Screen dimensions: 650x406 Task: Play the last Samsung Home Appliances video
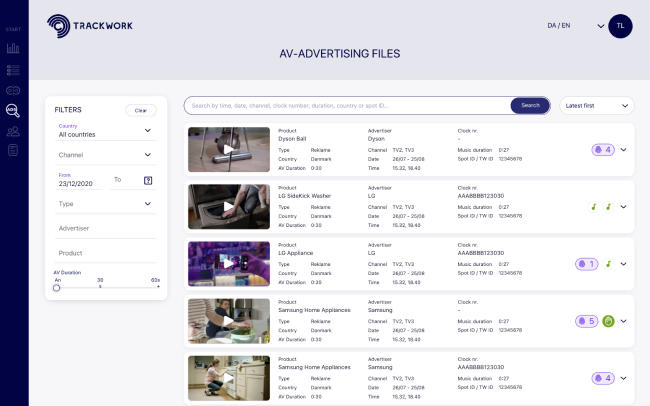[229, 378]
